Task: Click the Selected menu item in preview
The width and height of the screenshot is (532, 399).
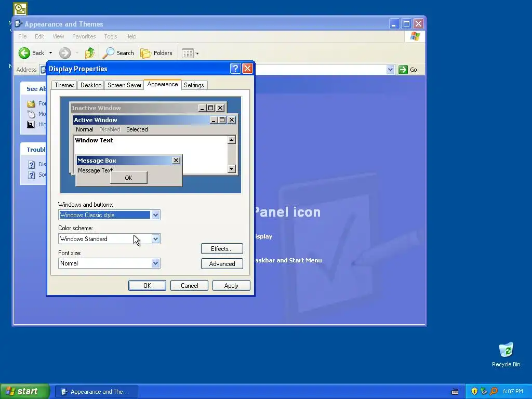Action: click(x=137, y=129)
